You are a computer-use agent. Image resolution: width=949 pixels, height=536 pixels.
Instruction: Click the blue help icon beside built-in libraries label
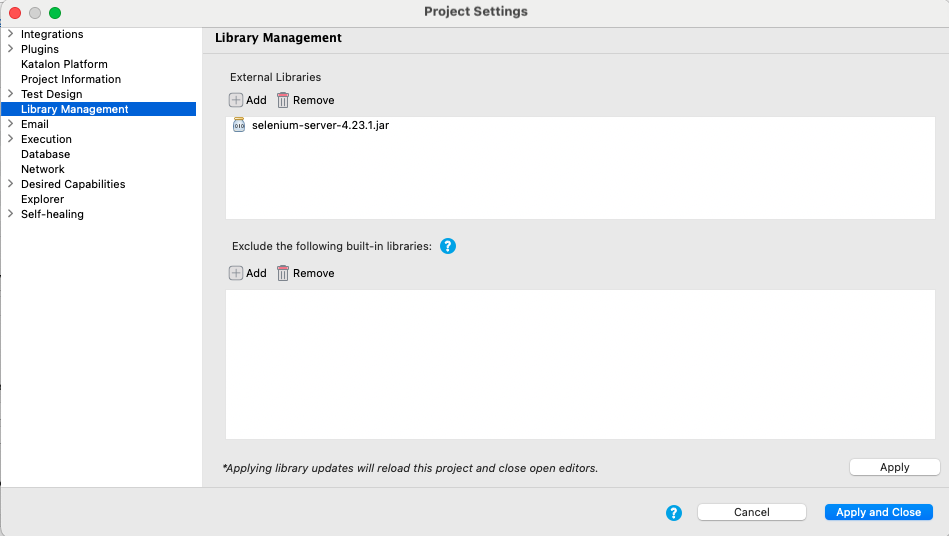click(448, 246)
